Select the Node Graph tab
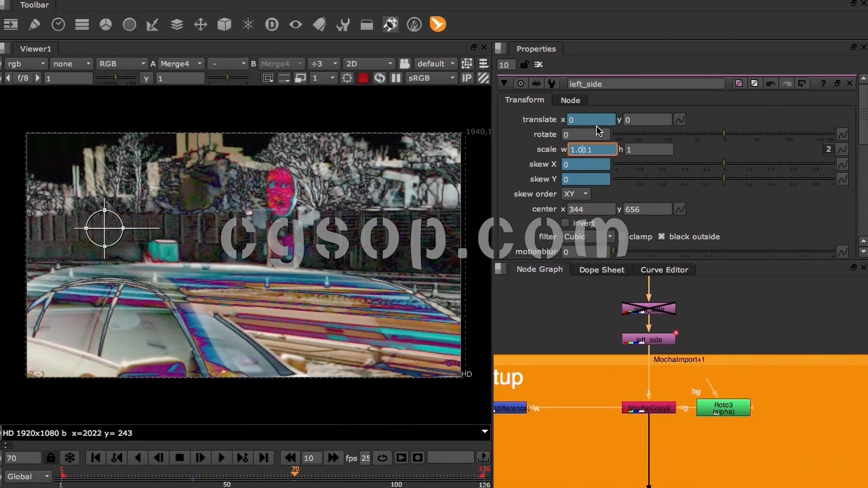Screen dimensions: 868x488 click(539, 270)
